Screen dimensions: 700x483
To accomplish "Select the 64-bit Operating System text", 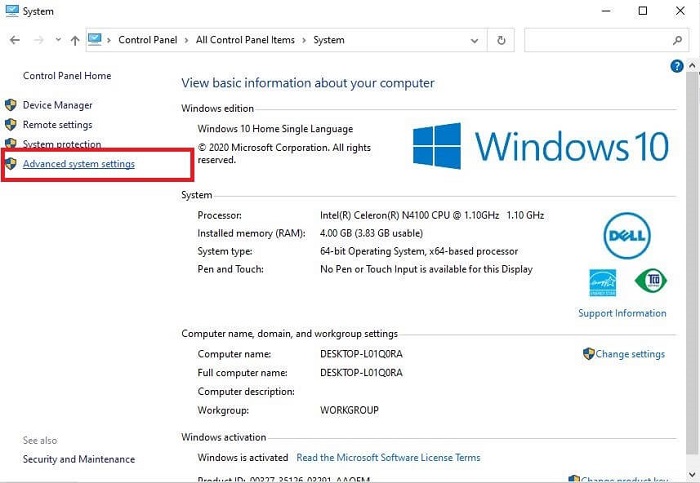I will click(x=419, y=251).
